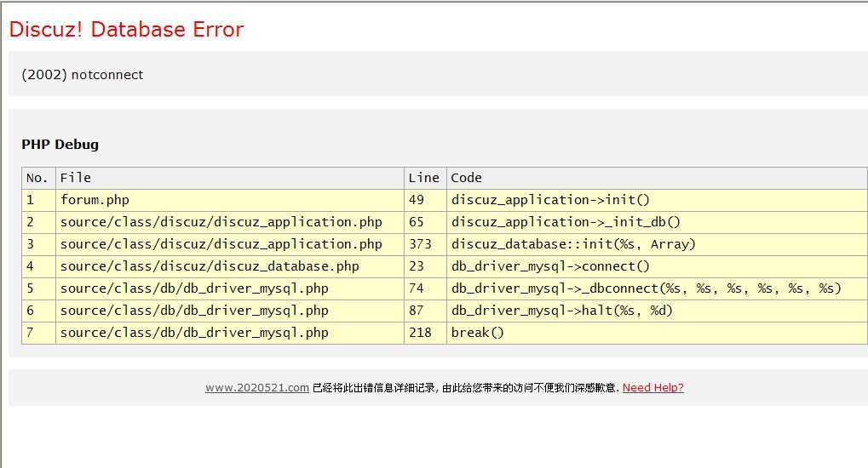Click the Discuz! Database Error heading

[x=126, y=29]
